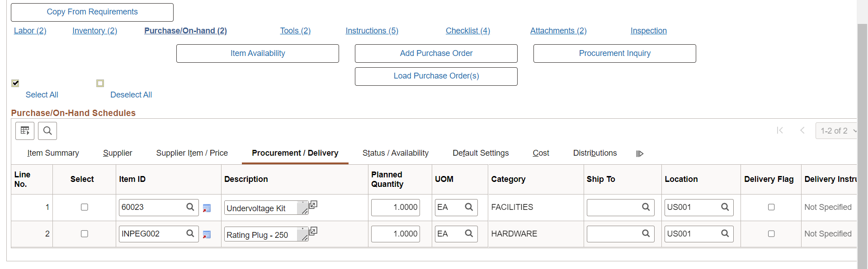Open Tools (2) link
Viewport: 868px width, 269px height.
pyautogui.click(x=295, y=31)
